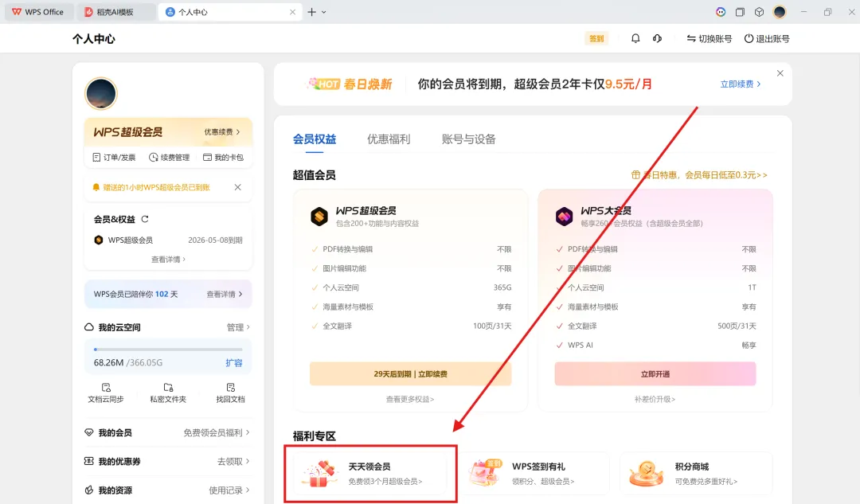This screenshot has width=860, height=504.
Task: Click the 我的优惠券 coupon icon
Action: (89, 461)
